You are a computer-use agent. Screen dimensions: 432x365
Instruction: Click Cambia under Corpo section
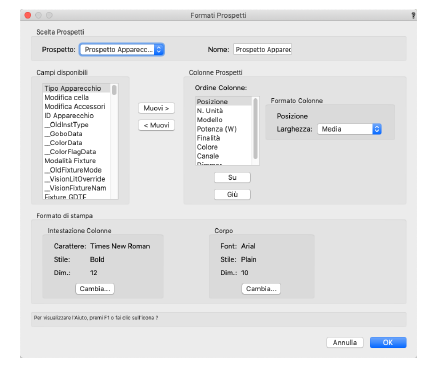coord(261,289)
